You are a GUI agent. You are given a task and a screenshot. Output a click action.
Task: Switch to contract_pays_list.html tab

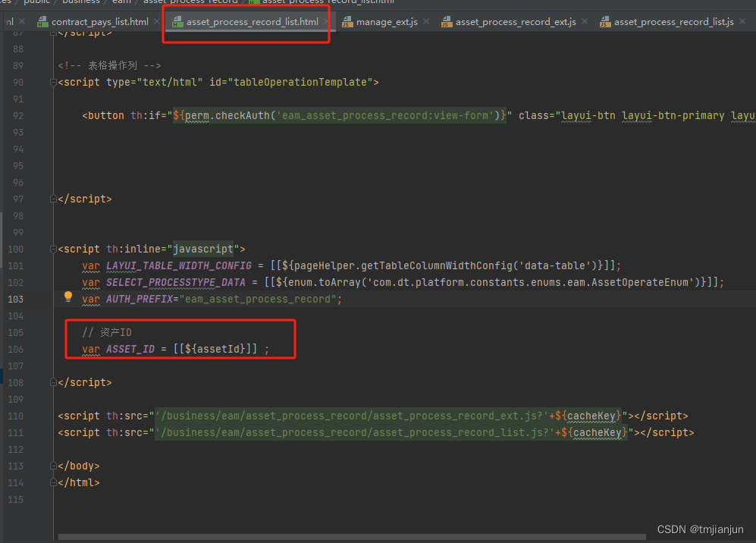tap(100, 22)
